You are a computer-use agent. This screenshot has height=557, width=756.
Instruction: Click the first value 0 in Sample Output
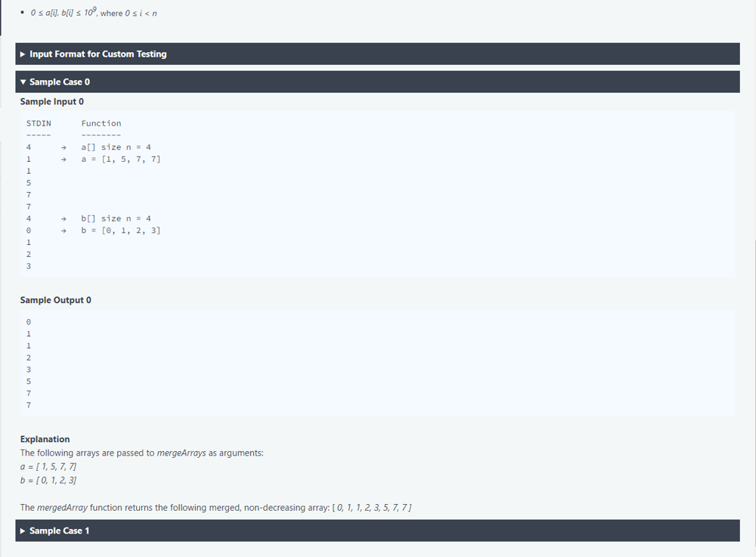(x=28, y=322)
